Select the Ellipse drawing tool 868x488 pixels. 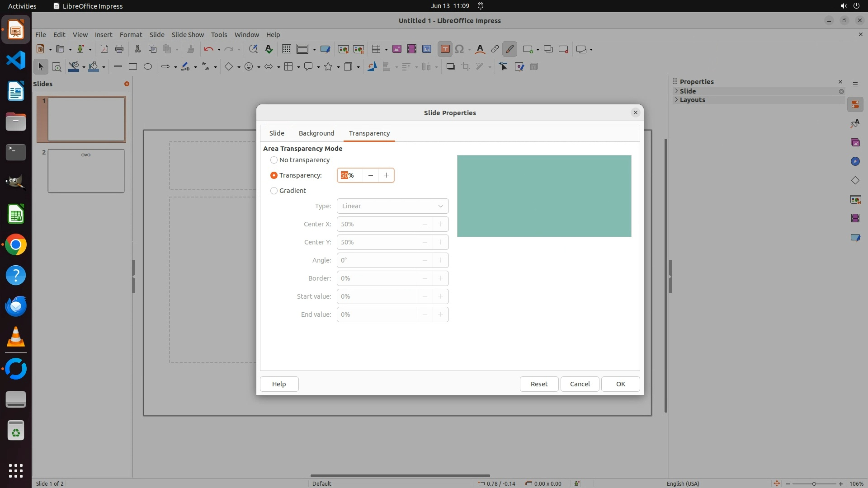pos(148,67)
